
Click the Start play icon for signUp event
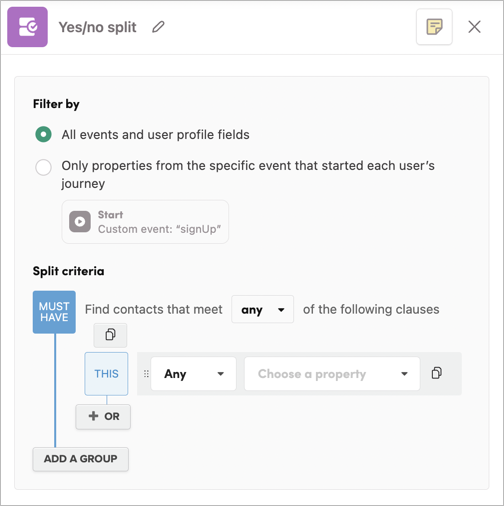coord(80,222)
